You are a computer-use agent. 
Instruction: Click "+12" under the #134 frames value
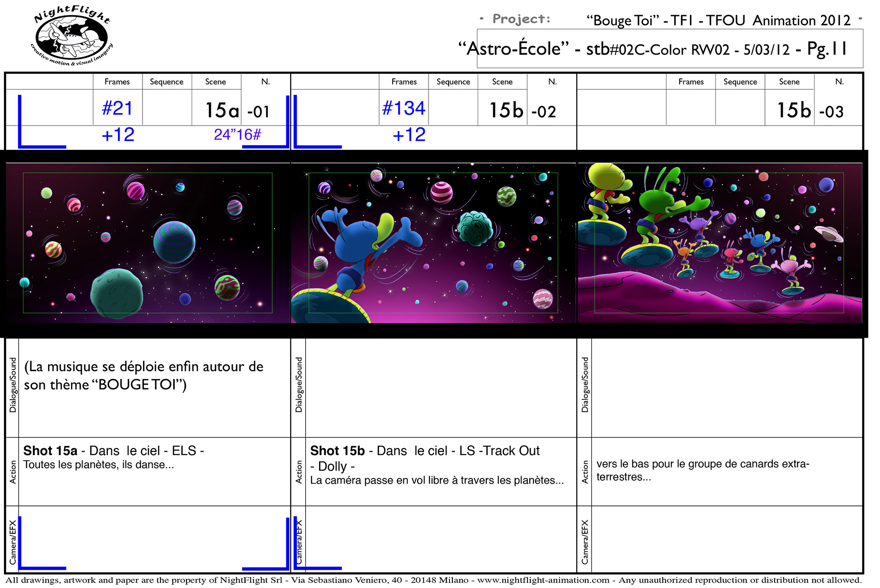(x=409, y=135)
